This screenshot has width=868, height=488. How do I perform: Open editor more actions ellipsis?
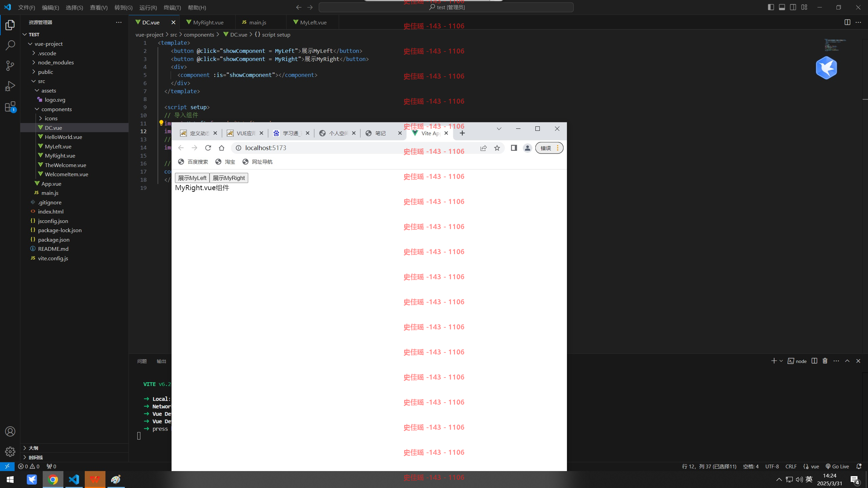(x=858, y=22)
